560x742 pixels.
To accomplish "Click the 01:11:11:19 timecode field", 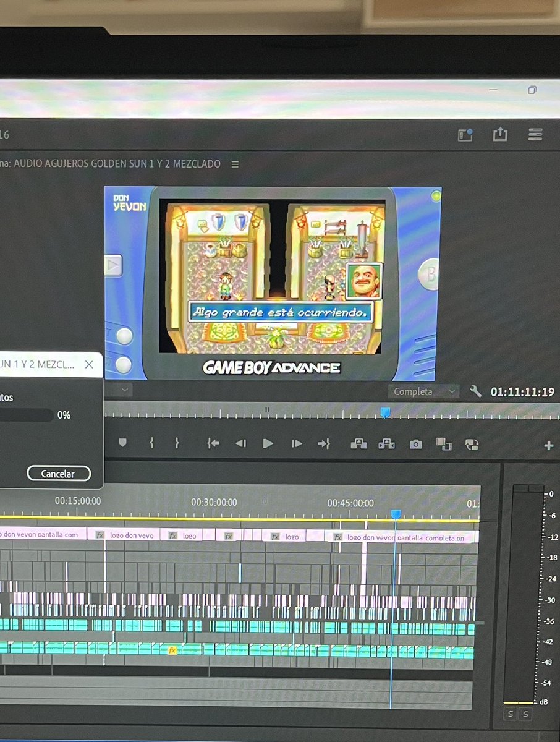I will pos(522,392).
